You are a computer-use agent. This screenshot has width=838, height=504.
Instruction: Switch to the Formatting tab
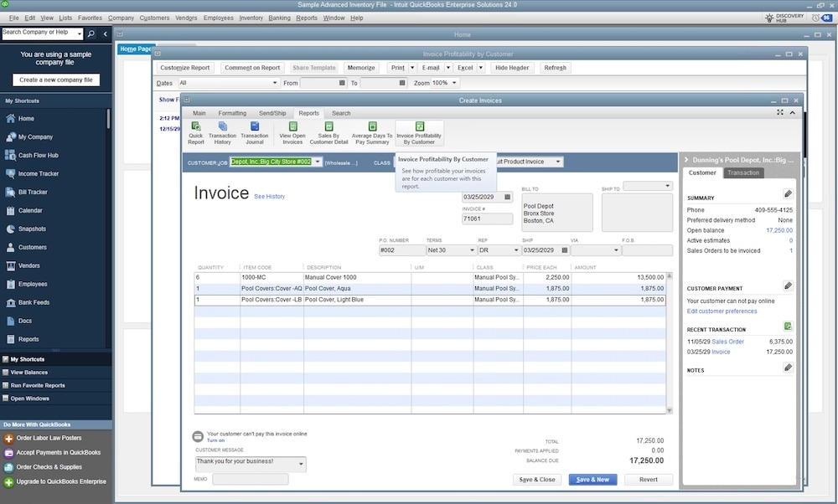pyautogui.click(x=232, y=113)
